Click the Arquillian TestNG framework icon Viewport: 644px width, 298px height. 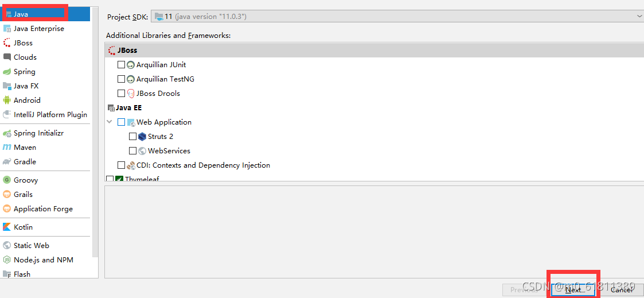point(131,79)
